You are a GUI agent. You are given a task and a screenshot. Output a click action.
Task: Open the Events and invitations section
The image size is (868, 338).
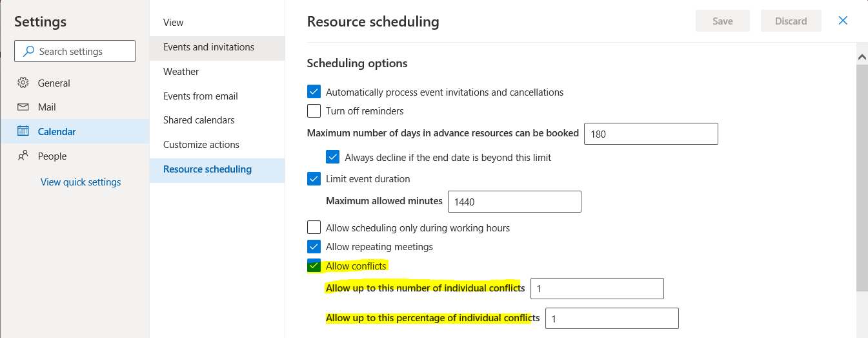208,47
